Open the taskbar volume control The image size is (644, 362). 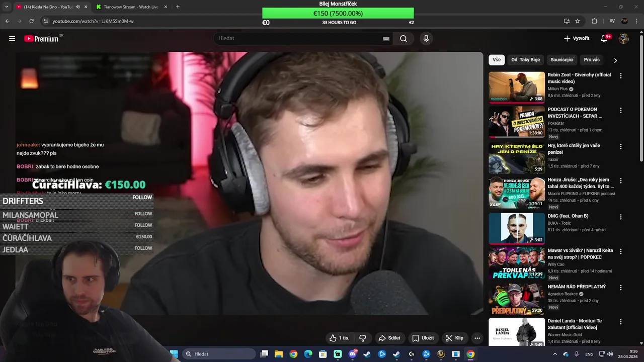tap(610, 354)
